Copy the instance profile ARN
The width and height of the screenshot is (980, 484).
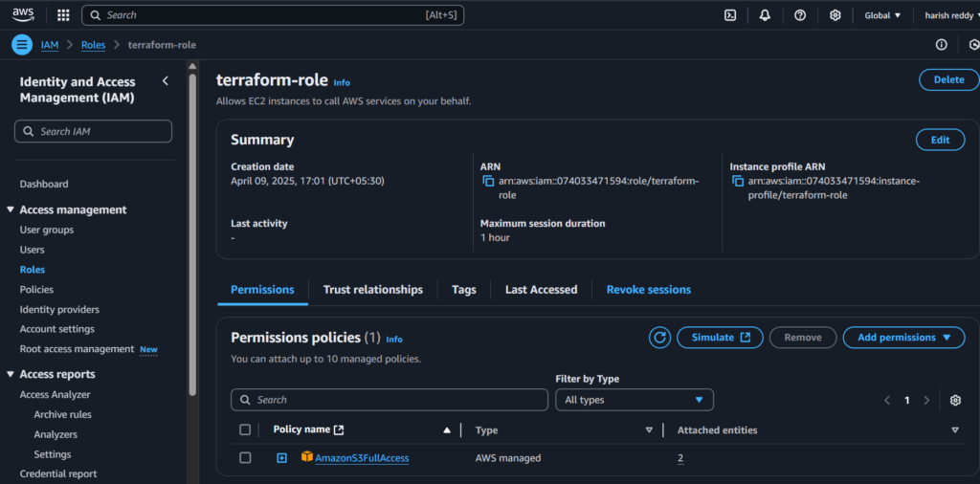738,182
